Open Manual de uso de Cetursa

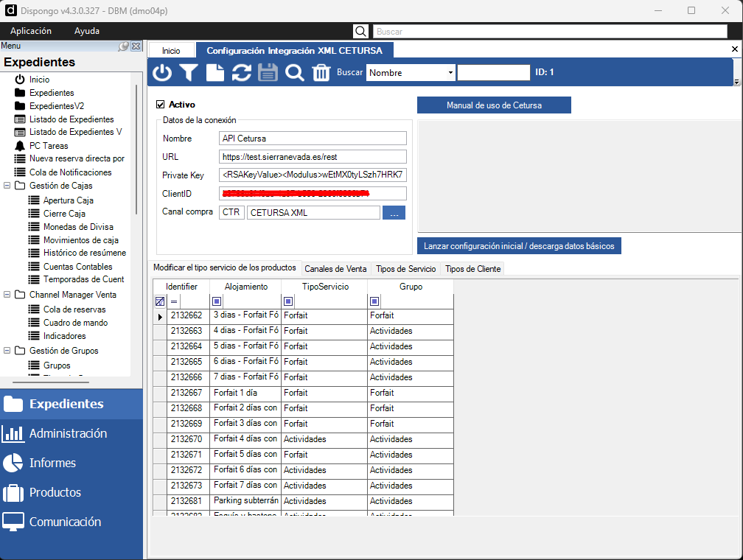pos(494,105)
